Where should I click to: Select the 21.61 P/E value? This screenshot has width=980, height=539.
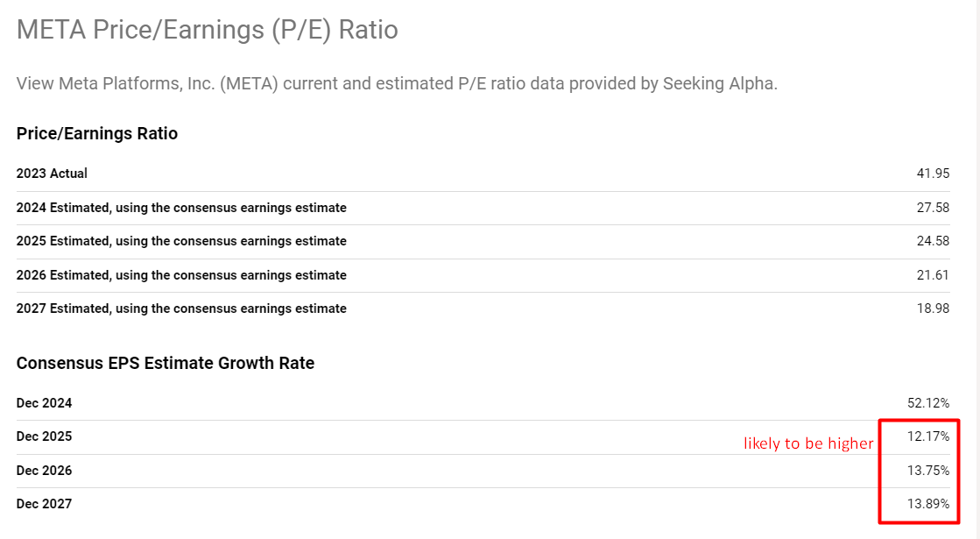933,275
